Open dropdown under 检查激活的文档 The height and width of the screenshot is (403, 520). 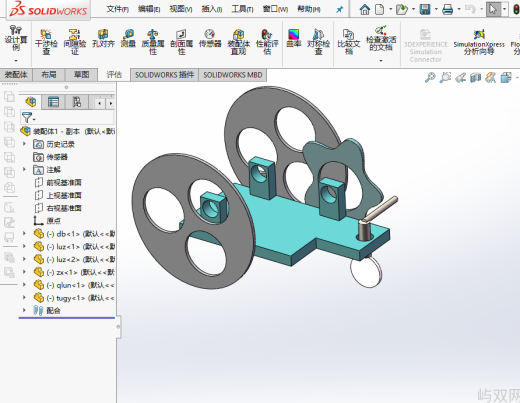[x=381, y=61]
